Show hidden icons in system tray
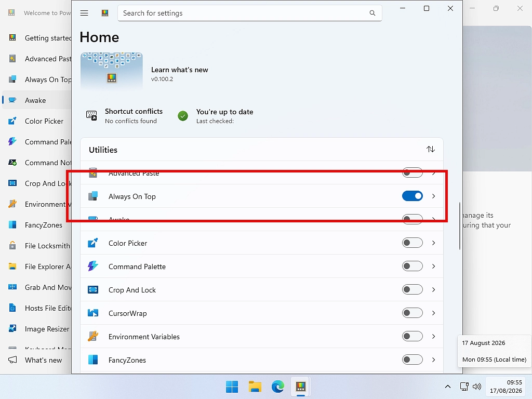Screen dimensions: 532x399 [x=447, y=387]
